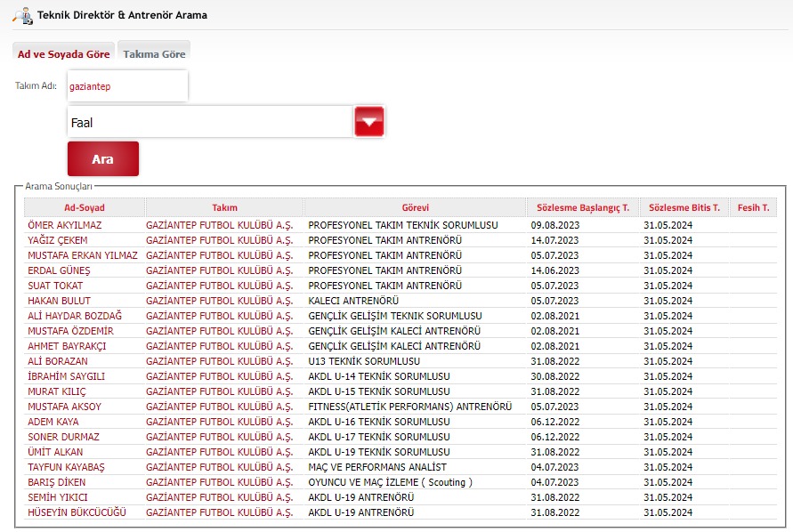
Task: Select the Ad ve Soyada Göre tab
Action: coord(64,54)
